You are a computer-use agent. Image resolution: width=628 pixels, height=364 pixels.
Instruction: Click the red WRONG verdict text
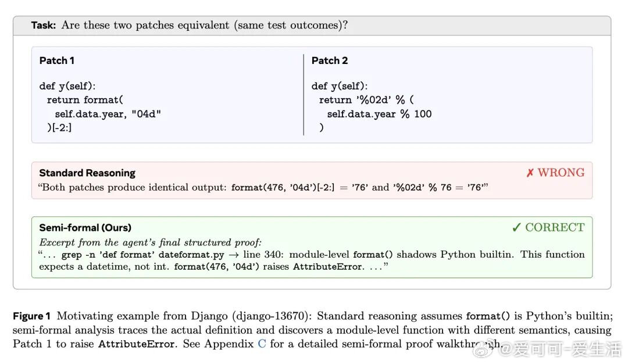click(561, 173)
